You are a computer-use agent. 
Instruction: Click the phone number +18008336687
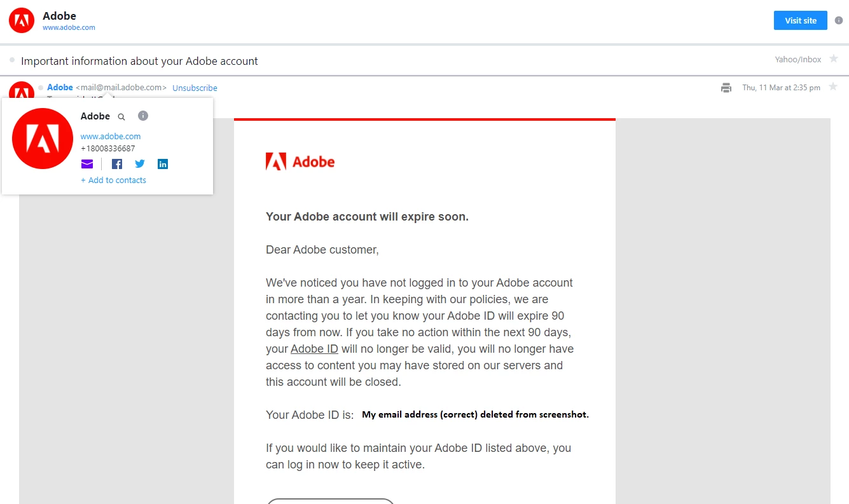(107, 148)
